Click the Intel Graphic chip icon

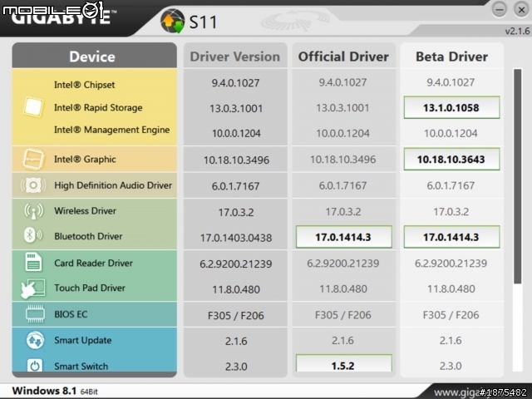33,159
